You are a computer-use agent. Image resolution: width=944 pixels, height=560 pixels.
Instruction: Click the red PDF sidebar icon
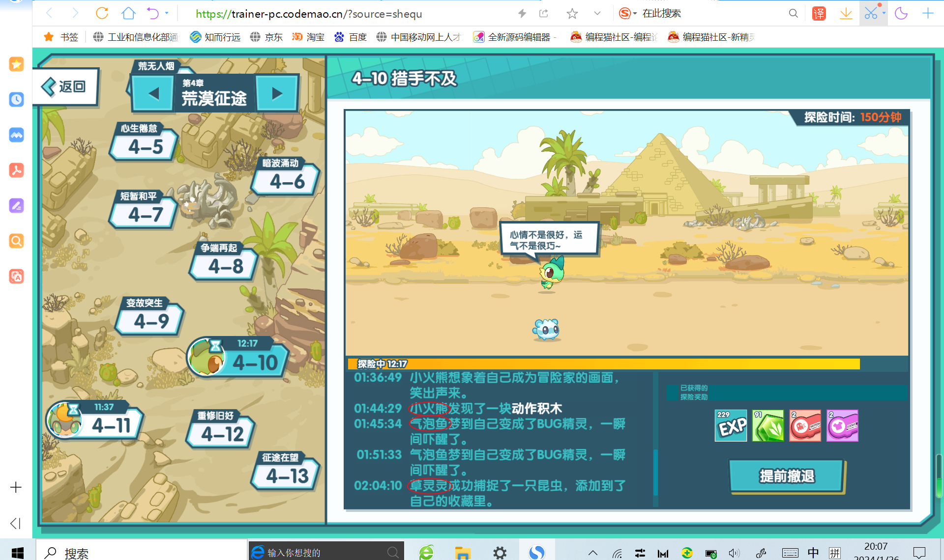coord(16,170)
